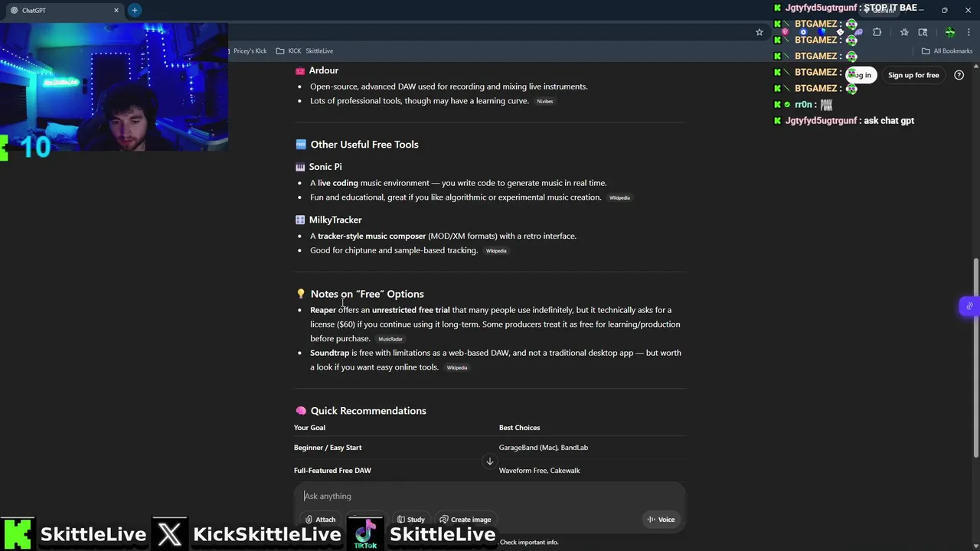Click the Log in button
The height and width of the screenshot is (551, 980).
862,75
